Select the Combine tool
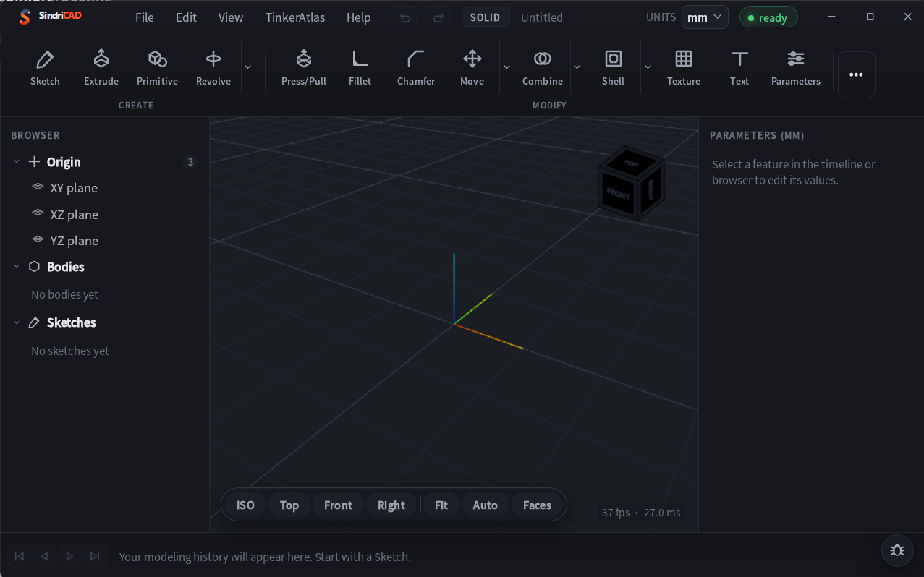 tap(543, 69)
